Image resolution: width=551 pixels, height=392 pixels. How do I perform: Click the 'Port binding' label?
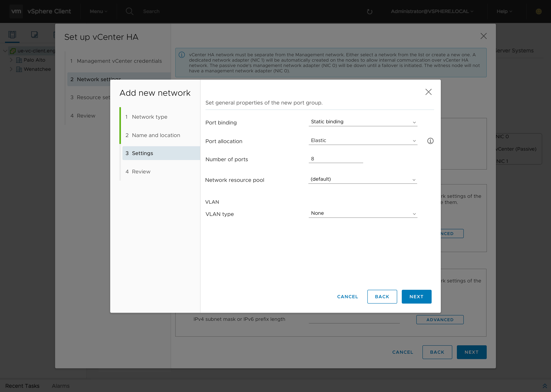[x=221, y=123]
